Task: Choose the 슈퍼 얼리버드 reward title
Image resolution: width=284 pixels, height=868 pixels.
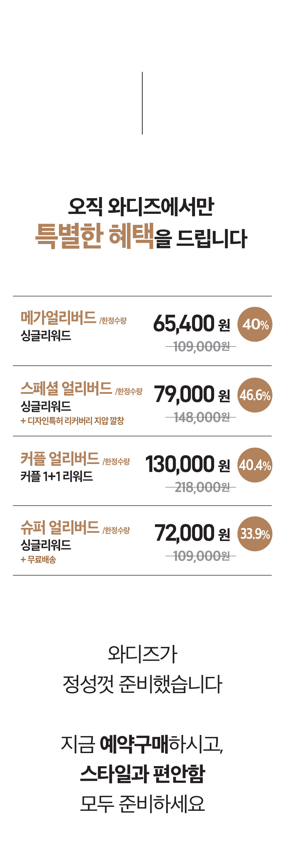Action: click(x=60, y=527)
